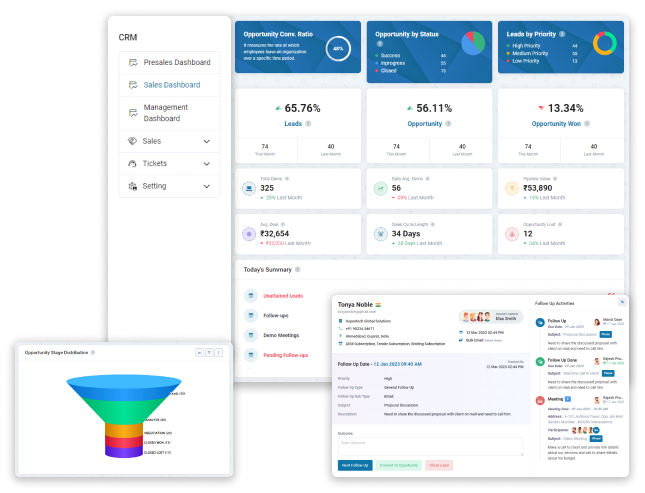The height and width of the screenshot is (493, 645).
Task: Click the Follow Up Date 12 Jan 2023 link
Action: tap(397, 364)
